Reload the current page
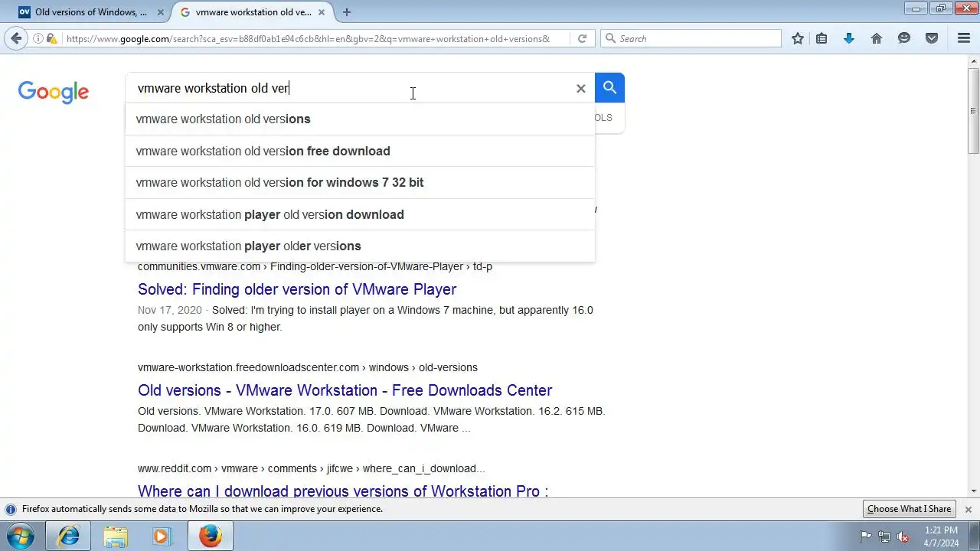 coord(582,38)
